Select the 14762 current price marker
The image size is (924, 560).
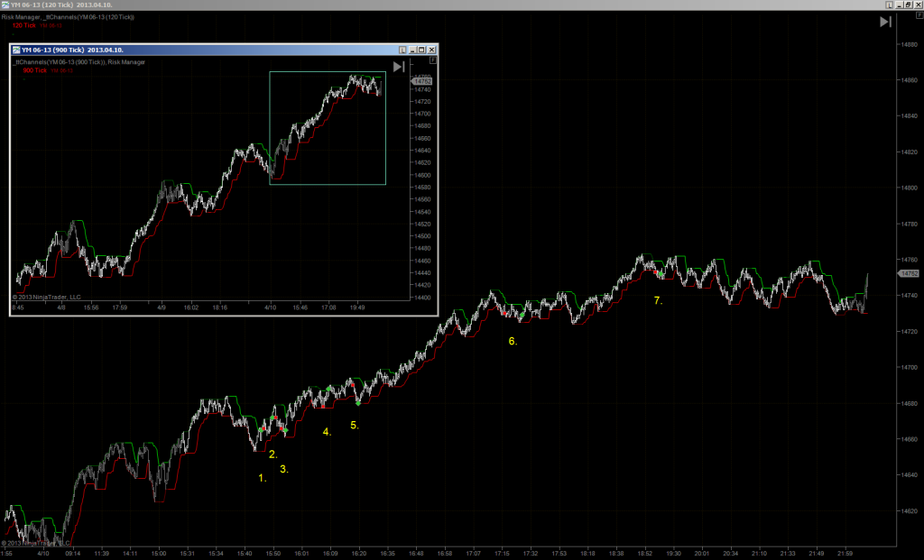click(x=908, y=274)
